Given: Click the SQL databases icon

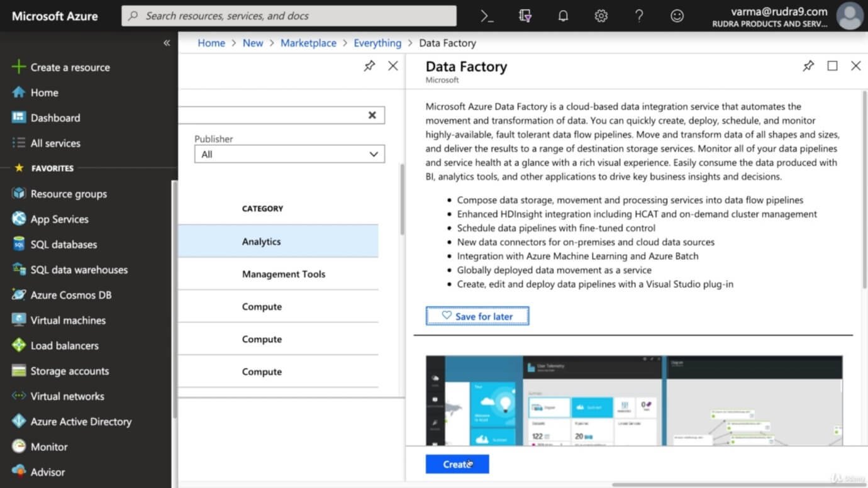Looking at the screenshot, I should [19, 245].
